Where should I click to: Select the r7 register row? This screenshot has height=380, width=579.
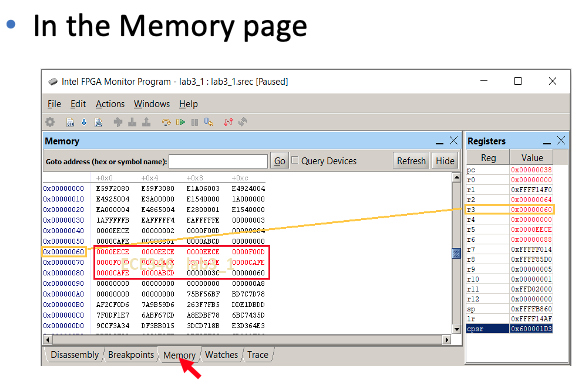click(x=510, y=249)
